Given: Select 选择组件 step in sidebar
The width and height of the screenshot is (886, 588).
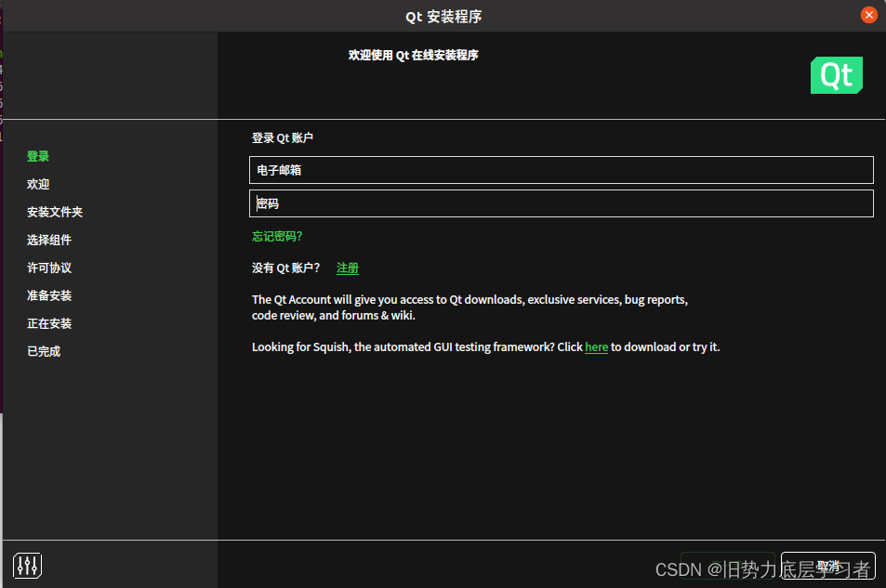Looking at the screenshot, I should [49, 240].
